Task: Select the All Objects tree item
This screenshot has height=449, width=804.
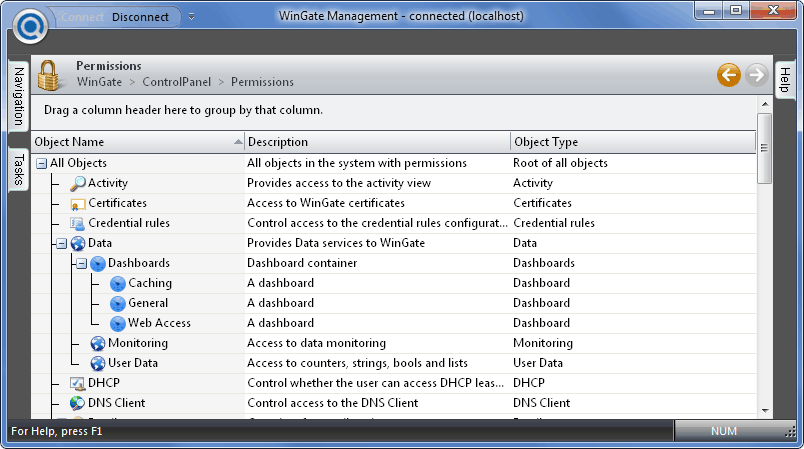Action: click(x=78, y=164)
